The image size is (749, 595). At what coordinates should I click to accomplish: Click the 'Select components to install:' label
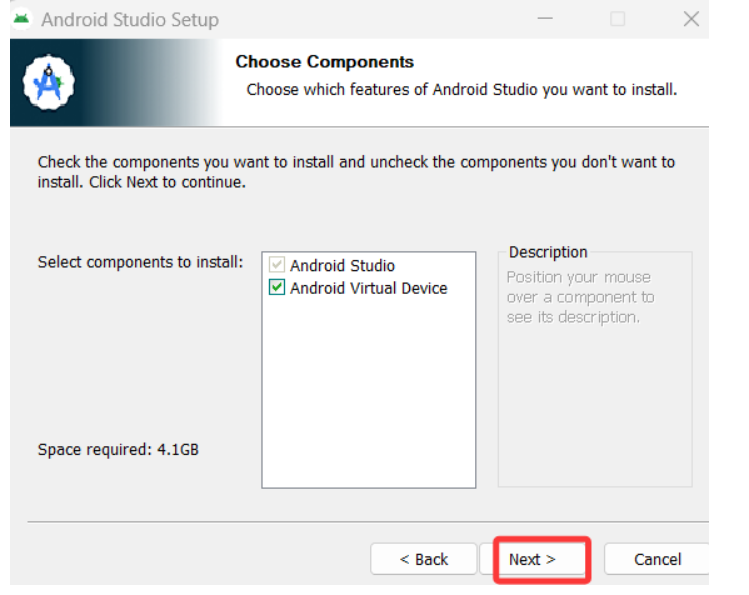coord(140,262)
